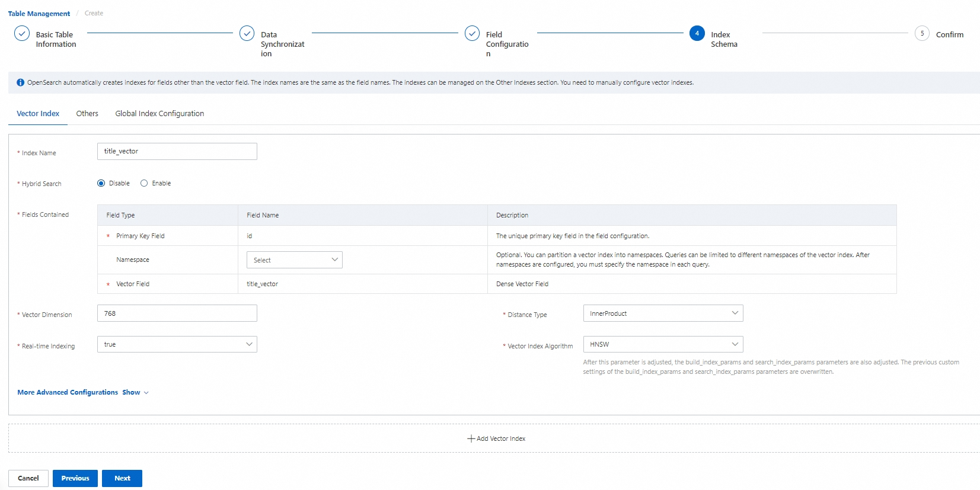Switch to the Global Index Configuration tab
Screen dimensions: 980x490
click(x=159, y=113)
